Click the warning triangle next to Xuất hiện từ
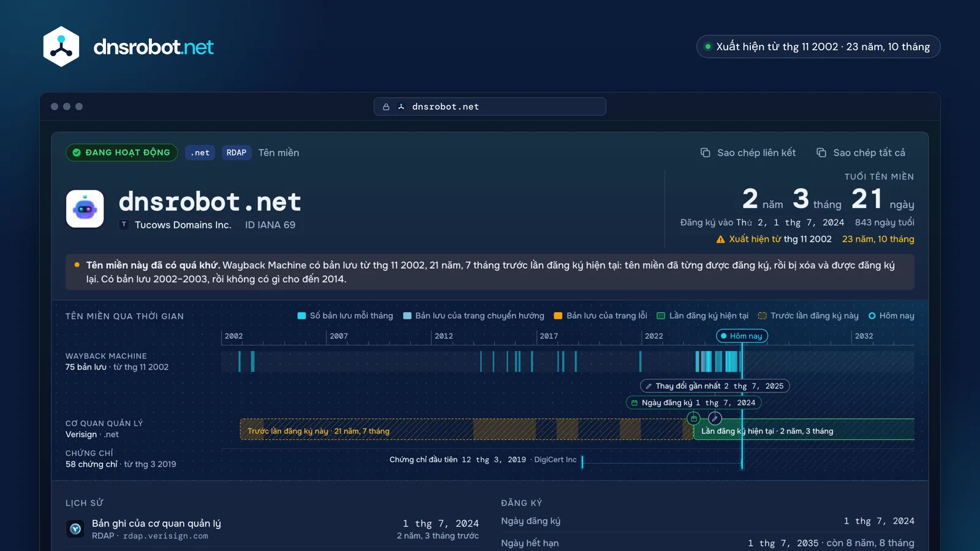980x551 pixels. (x=720, y=239)
